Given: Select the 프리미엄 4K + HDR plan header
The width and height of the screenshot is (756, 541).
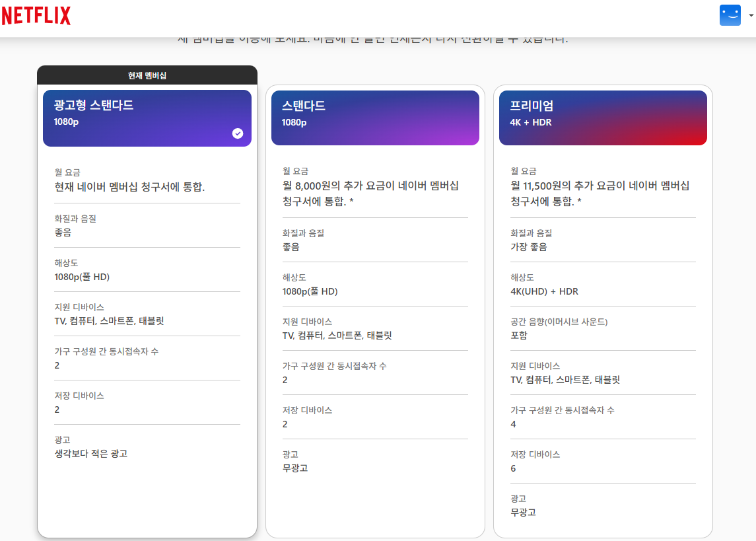Looking at the screenshot, I should pos(603,118).
